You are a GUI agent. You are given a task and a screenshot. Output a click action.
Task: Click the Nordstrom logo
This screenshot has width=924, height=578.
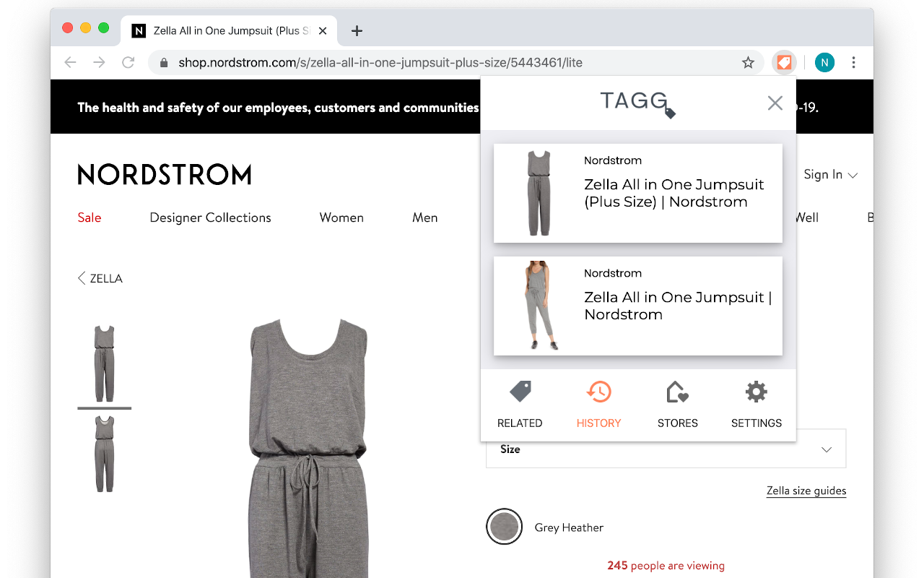(165, 174)
